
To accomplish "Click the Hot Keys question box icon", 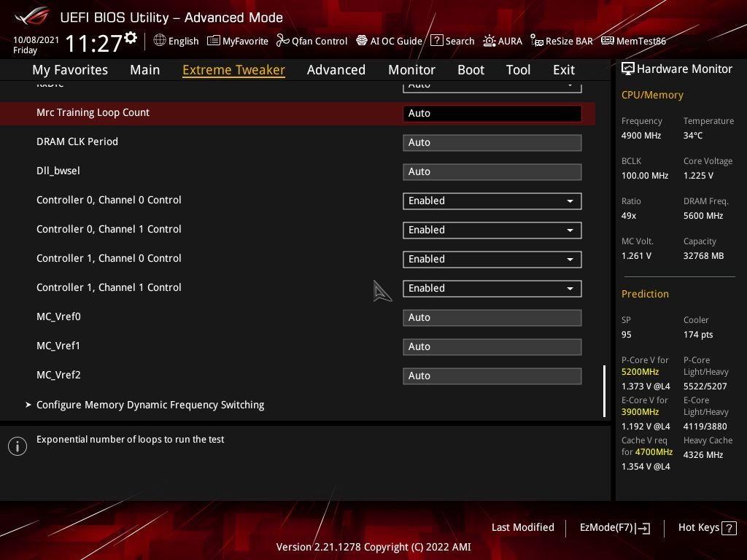I will [x=729, y=528].
